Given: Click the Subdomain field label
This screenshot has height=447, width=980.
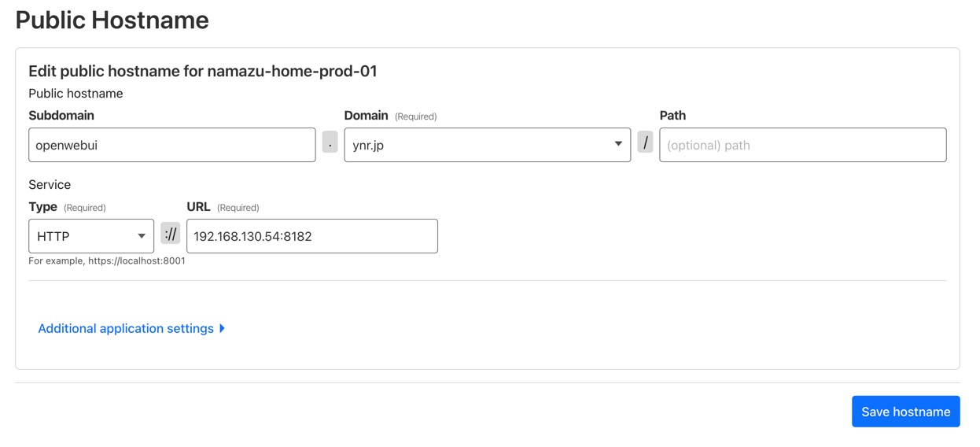Looking at the screenshot, I should point(61,116).
